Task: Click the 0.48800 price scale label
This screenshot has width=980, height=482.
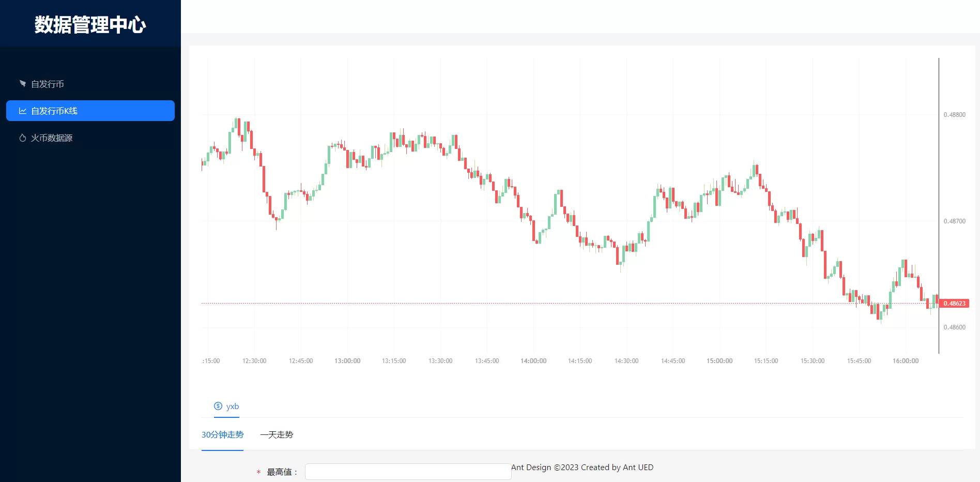Action: coord(954,115)
